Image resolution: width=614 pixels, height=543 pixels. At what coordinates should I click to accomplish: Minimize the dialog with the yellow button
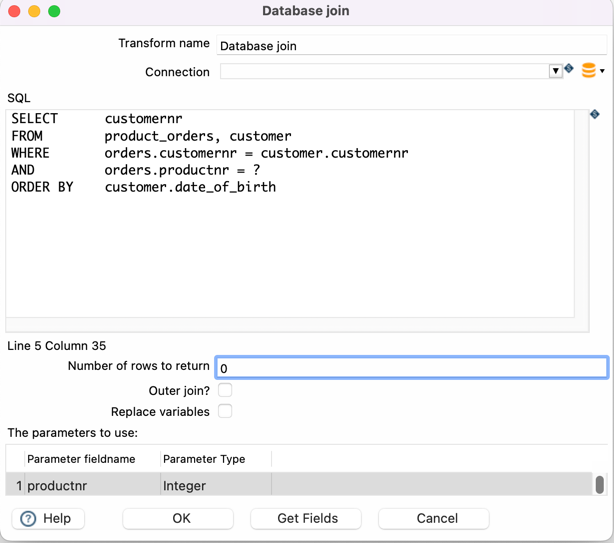[34, 11]
